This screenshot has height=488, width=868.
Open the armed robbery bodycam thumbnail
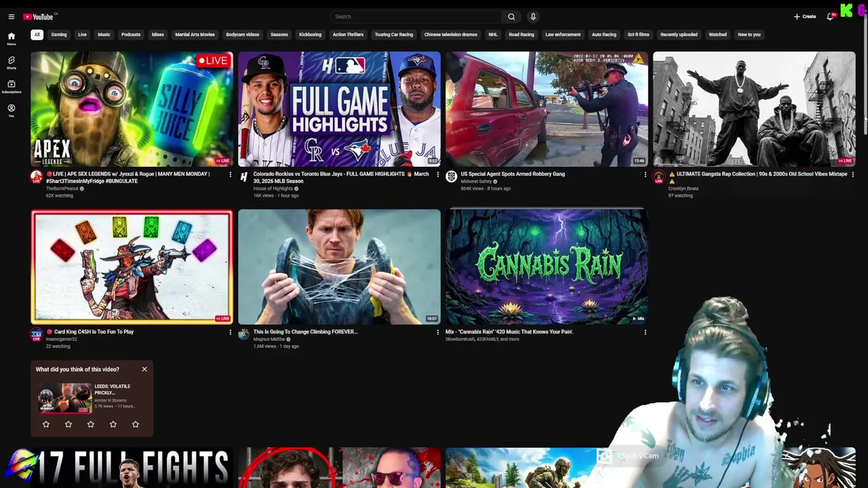[x=547, y=109]
